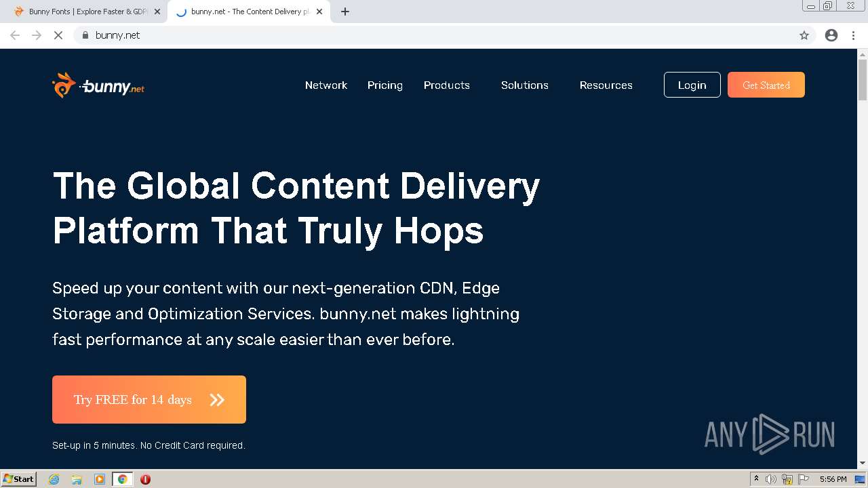
Task: Click the browser forward arrow
Action: (x=37, y=35)
